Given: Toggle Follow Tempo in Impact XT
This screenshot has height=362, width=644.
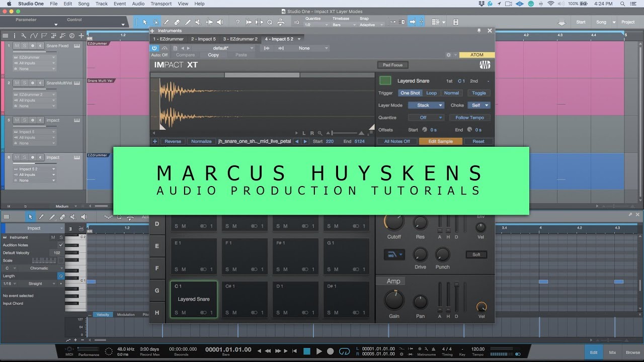Looking at the screenshot, I should click(469, 118).
